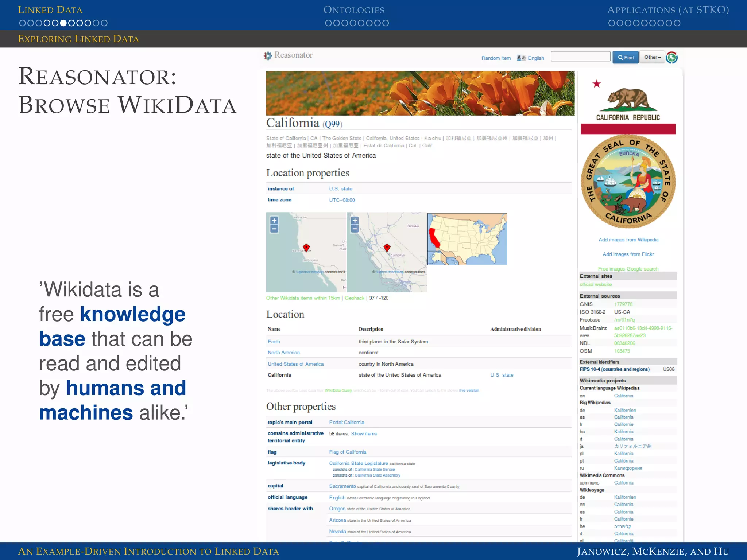Switch to the live version link
Image resolution: width=747 pixels, height=560 pixels.
click(469, 390)
